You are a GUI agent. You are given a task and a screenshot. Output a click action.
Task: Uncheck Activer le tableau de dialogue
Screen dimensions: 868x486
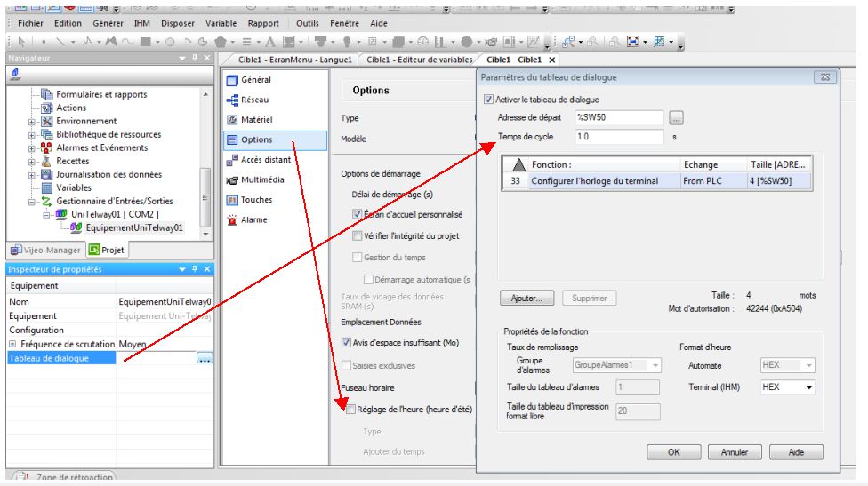(x=487, y=99)
